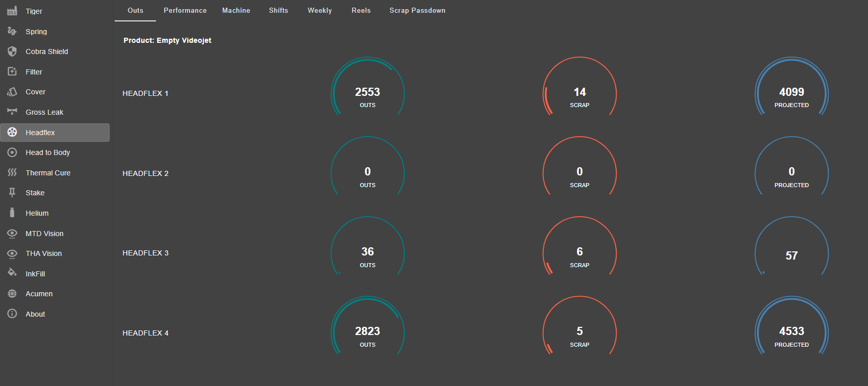This screenshot has height=386, width=868.
Task: Click the THA Vision eye icon
Action: click(12, 253)
